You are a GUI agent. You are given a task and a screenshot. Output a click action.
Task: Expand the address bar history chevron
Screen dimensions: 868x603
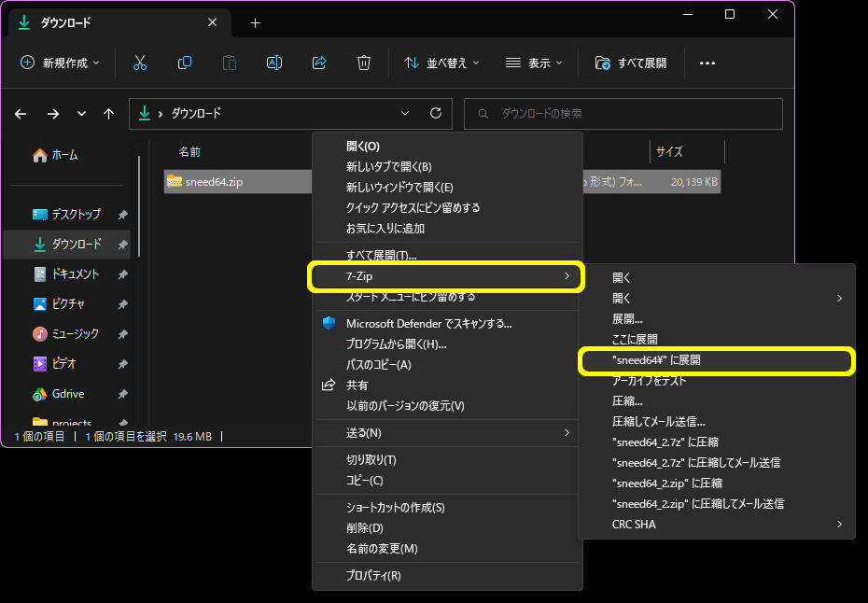pos(405,113)
